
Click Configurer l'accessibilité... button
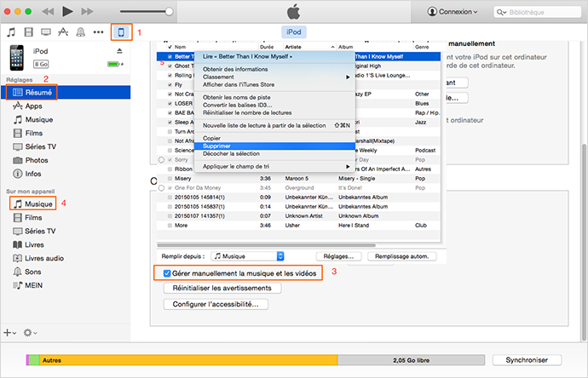tap(216, 304)
